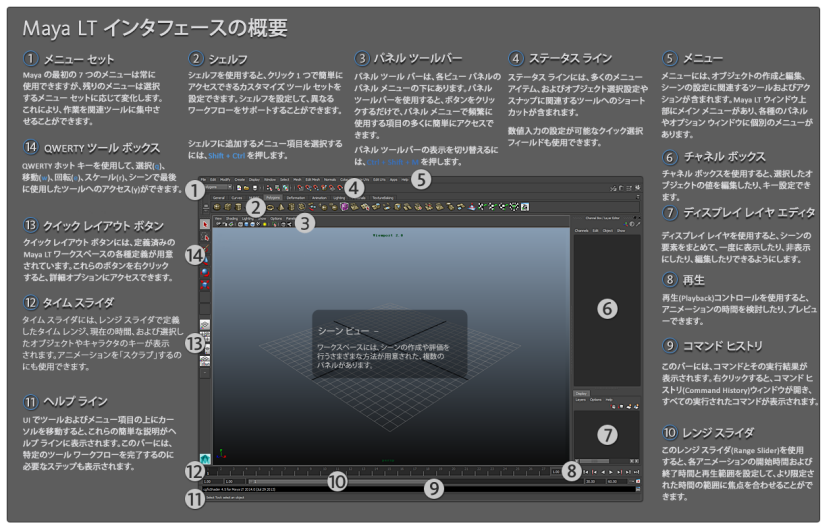Open the Modify menu
The image size is (828, 528).
coord(225,180)
